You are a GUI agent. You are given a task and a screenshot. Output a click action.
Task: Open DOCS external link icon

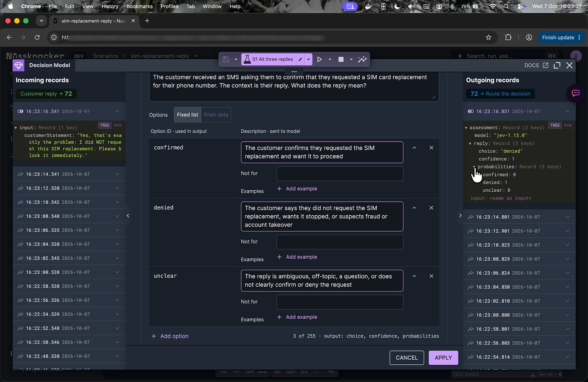[x=546, y=65]
